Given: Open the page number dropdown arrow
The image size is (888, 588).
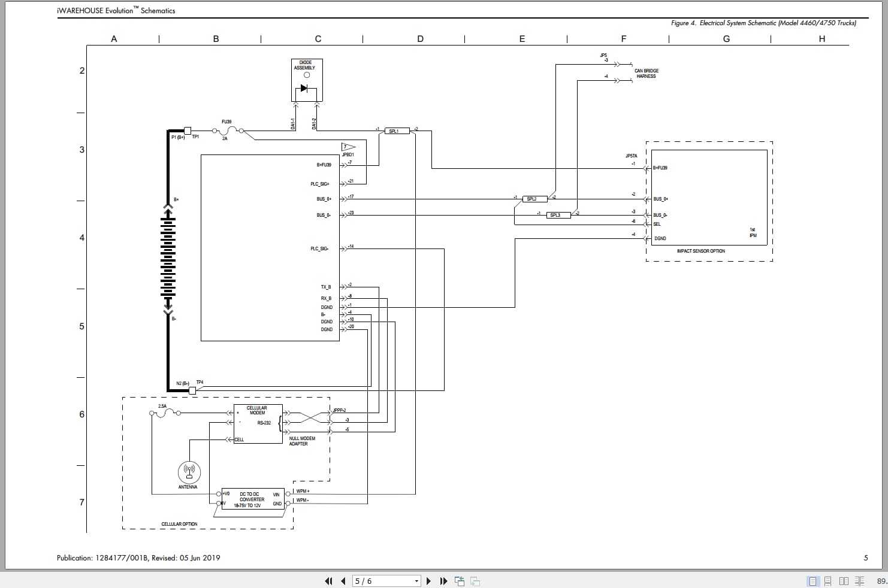Looking at the screenshot, I should click(x=417, y=581).
